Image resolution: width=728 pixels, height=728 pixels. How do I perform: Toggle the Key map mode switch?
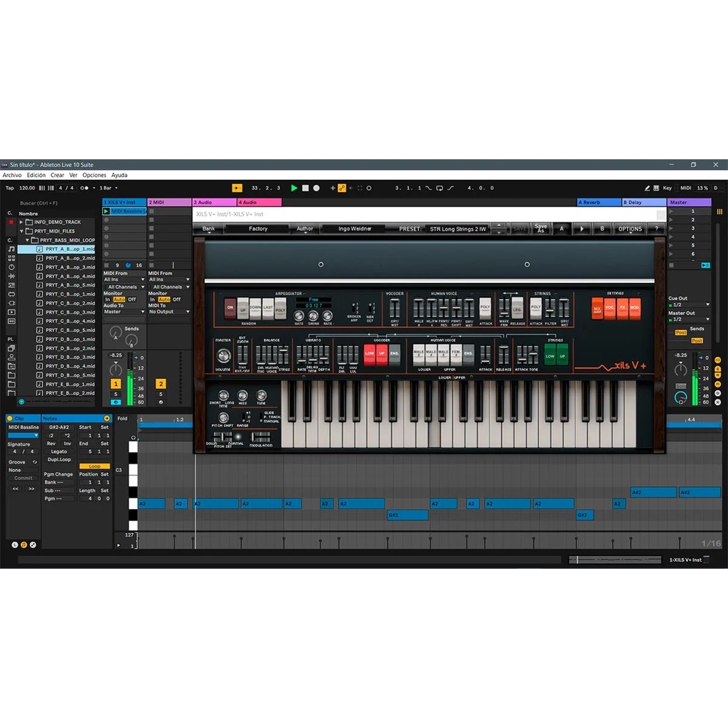667,188
